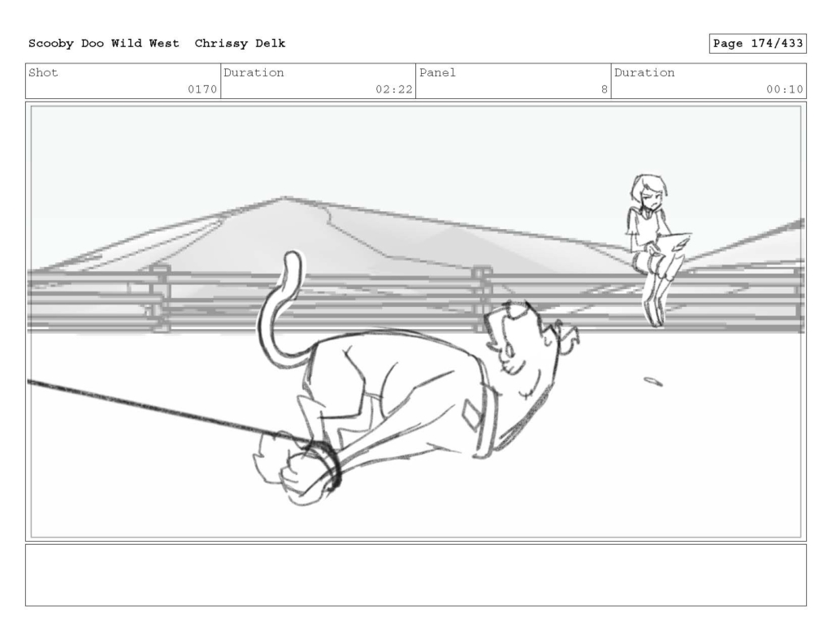Click the shot duration value '02:22'
This screenshot has width=832, height=644.
pos(394,89)
